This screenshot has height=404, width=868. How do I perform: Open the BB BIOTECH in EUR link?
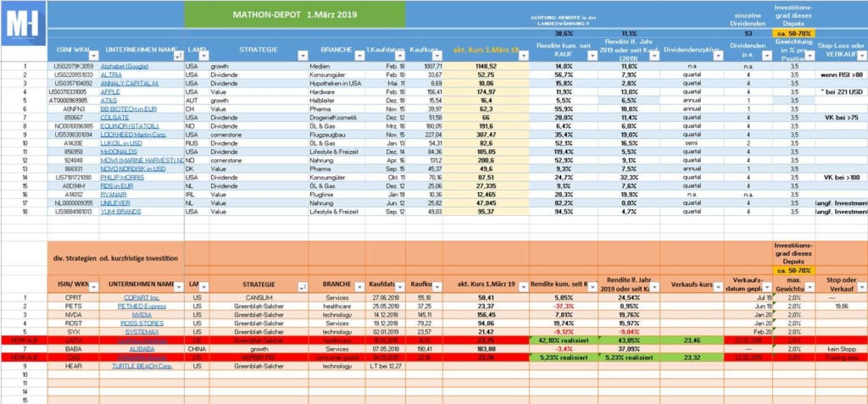pos(128,109)
